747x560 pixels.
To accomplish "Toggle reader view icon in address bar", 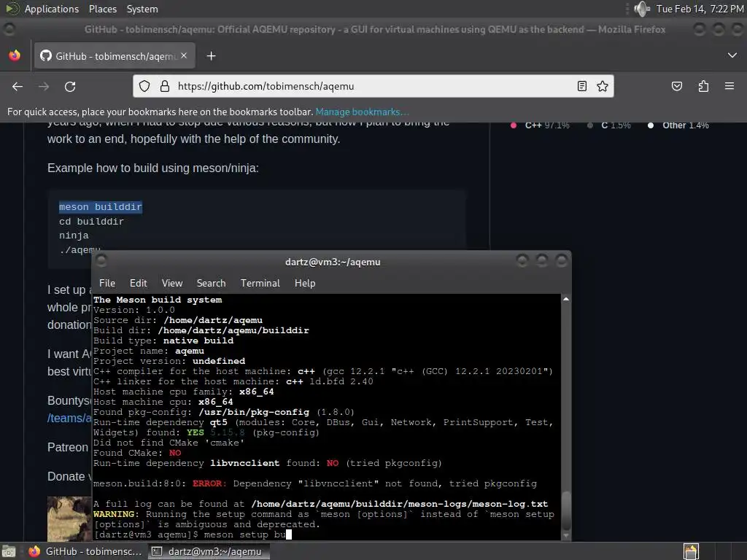I will coord(581,86).
